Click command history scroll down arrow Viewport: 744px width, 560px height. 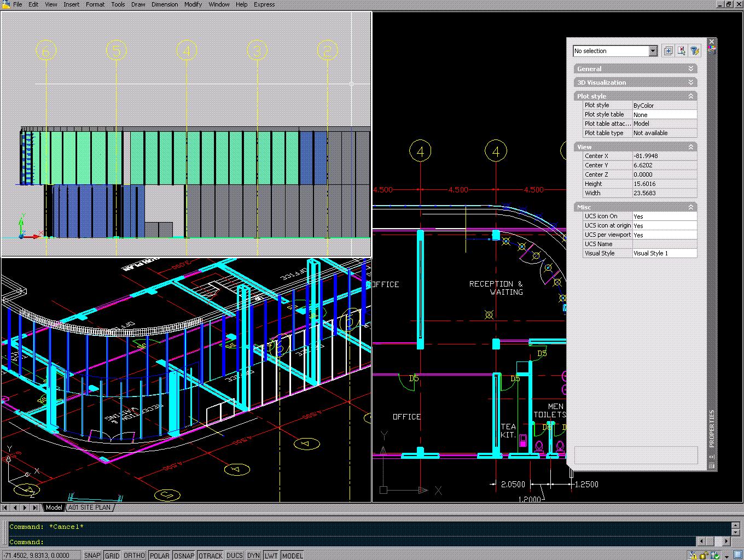click(736, 533)
